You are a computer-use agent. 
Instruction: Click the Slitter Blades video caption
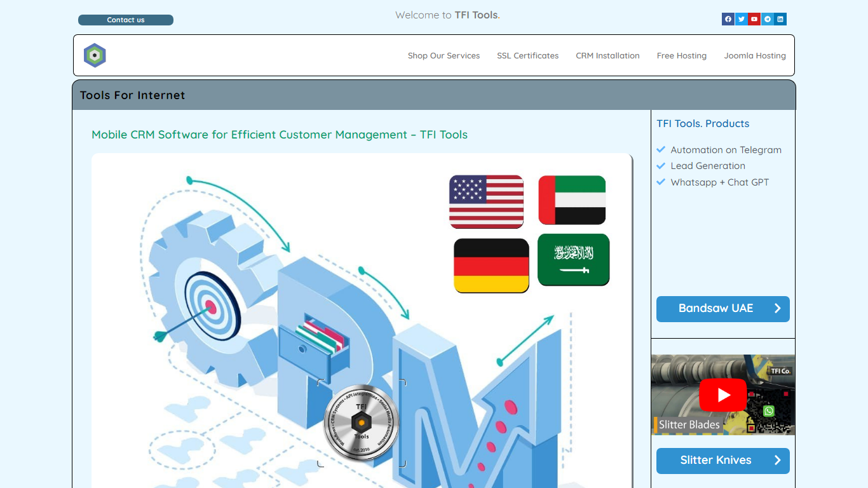pos(689,424)
